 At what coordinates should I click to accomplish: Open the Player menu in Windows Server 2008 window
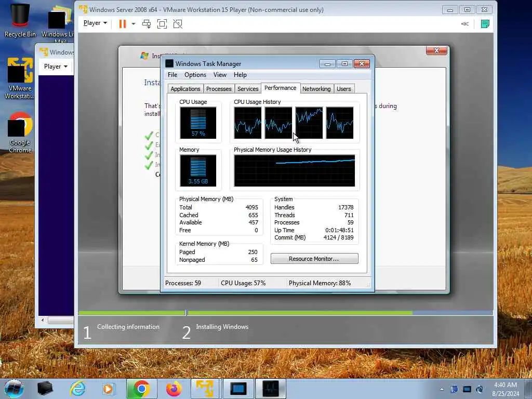pos(95,23)
